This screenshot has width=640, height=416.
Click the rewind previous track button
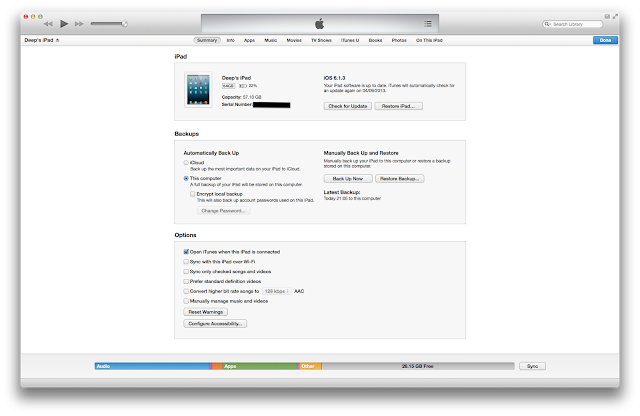[x=48, y=24]
